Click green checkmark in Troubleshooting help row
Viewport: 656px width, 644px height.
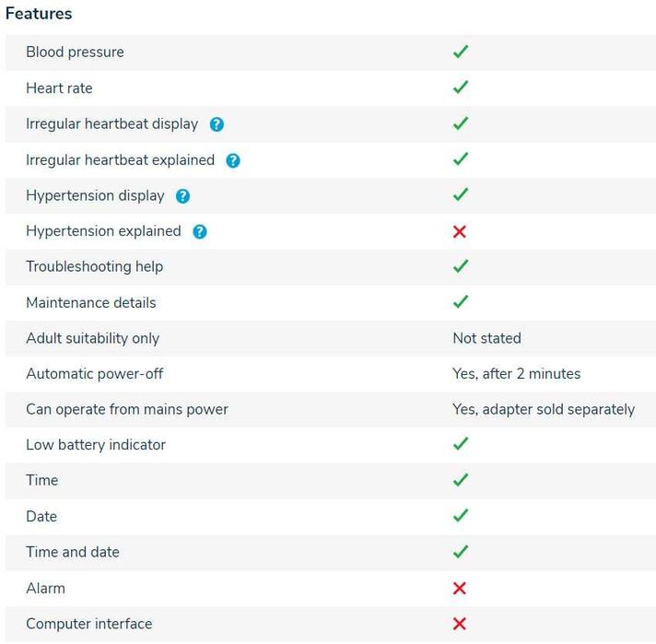(461, 267)
